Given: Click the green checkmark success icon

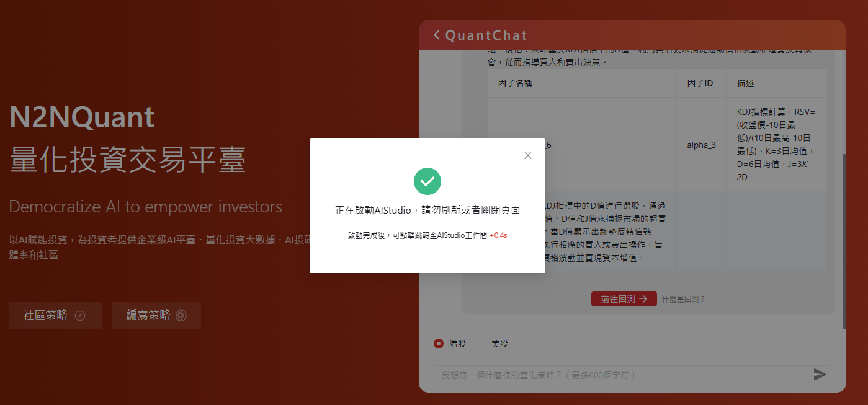Looking at the screenshot, I should [427, 181].
